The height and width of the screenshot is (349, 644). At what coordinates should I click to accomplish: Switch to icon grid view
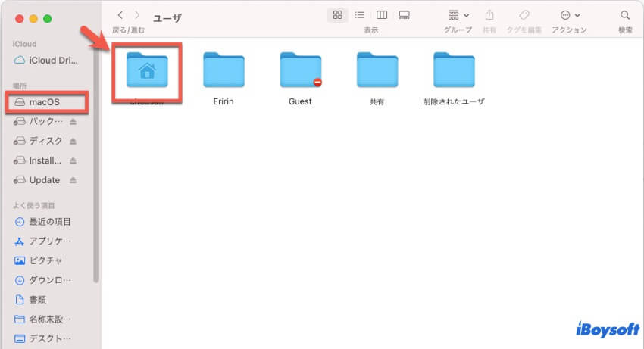338,15
